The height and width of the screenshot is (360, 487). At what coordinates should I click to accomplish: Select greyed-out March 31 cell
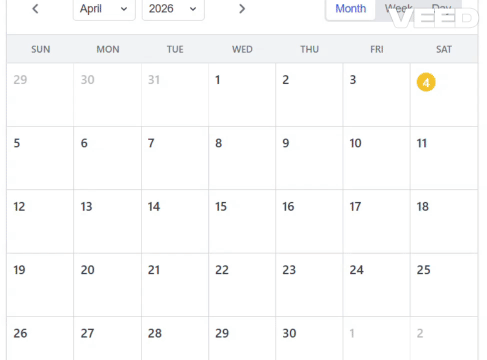(x=175, y=95)
